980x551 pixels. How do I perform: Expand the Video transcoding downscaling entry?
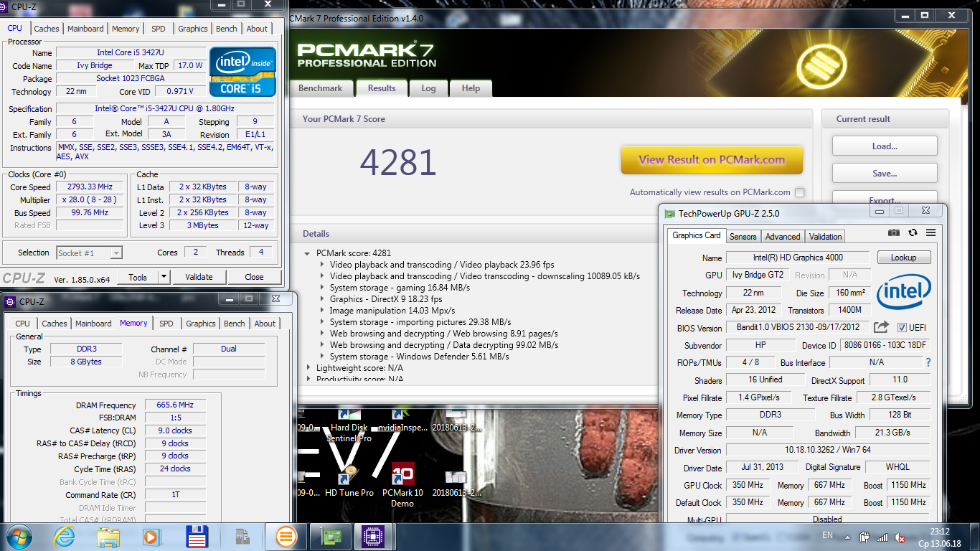click(322, 276)
